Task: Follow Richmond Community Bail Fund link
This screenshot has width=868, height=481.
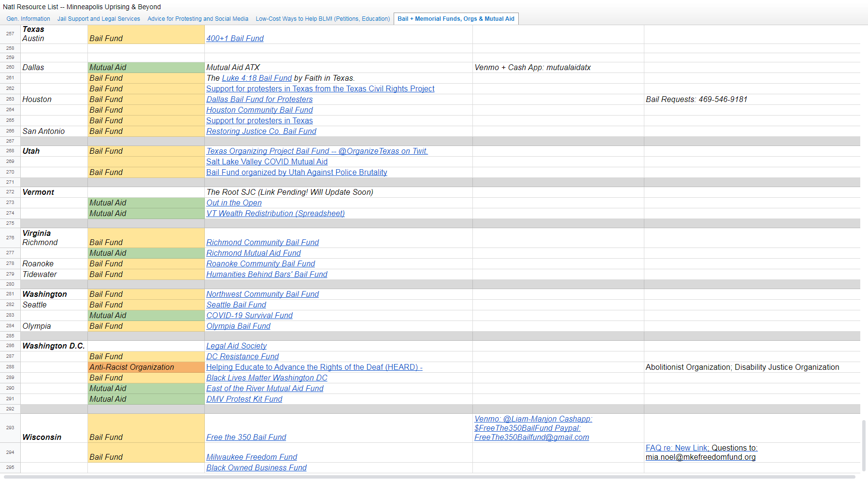Action: tap(262, 243)
